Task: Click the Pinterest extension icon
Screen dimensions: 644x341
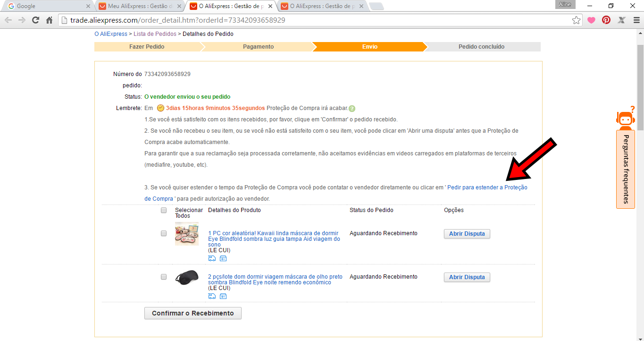Action: tap(606, 20)
